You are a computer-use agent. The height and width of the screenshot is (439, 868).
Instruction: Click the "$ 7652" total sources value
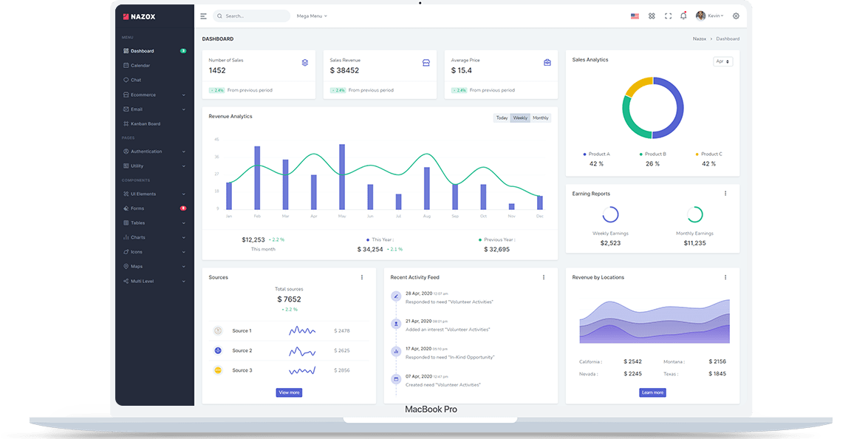pos(289,299)
